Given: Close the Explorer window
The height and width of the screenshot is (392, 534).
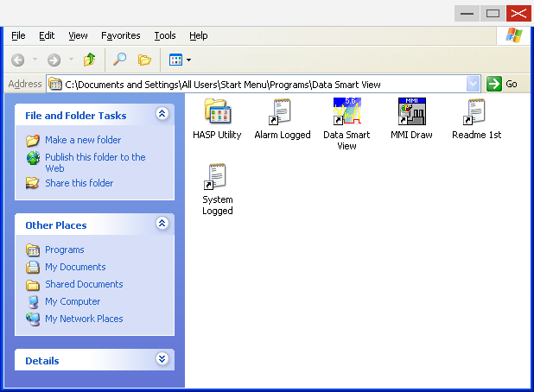Looking at the screenshot, I should pyautogui.click(x=518, y=14).
